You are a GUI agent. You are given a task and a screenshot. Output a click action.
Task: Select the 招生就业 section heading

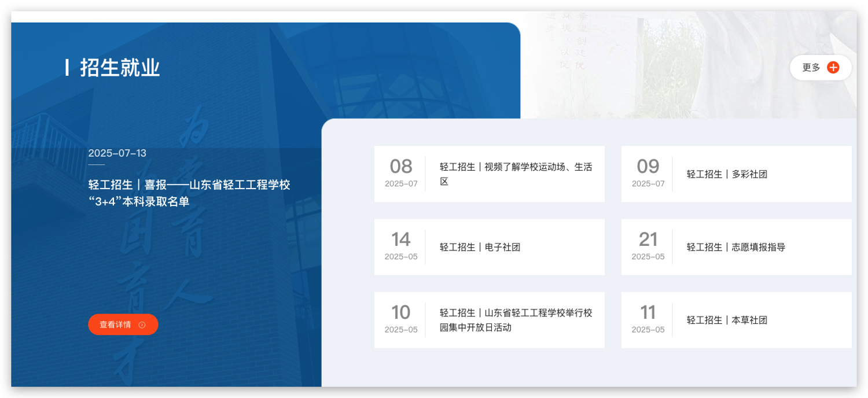click(x=120, y=68)
